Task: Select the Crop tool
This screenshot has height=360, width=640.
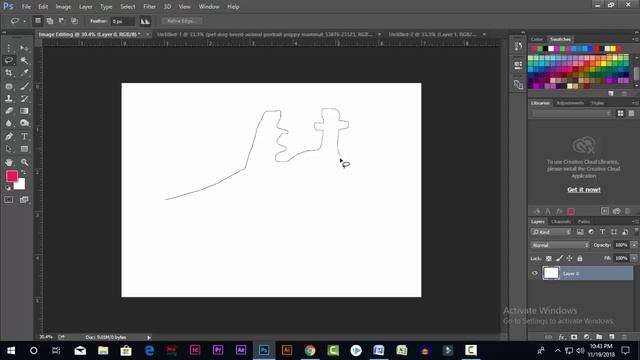Action: point(9,73)
